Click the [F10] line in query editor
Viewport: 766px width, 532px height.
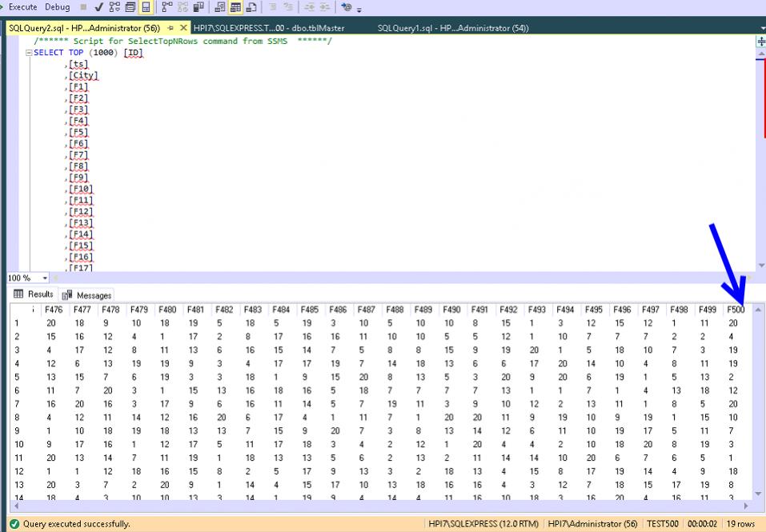coord(81,189)
